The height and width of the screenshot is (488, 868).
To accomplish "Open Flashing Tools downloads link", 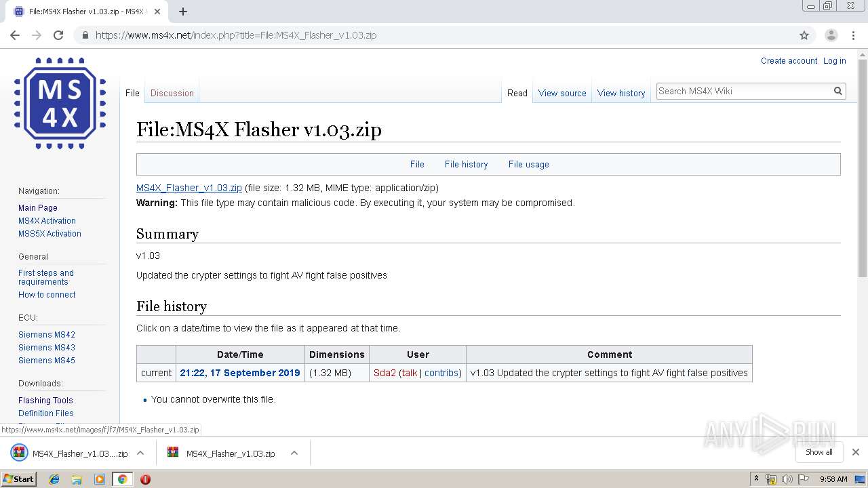I will [45, 401].
